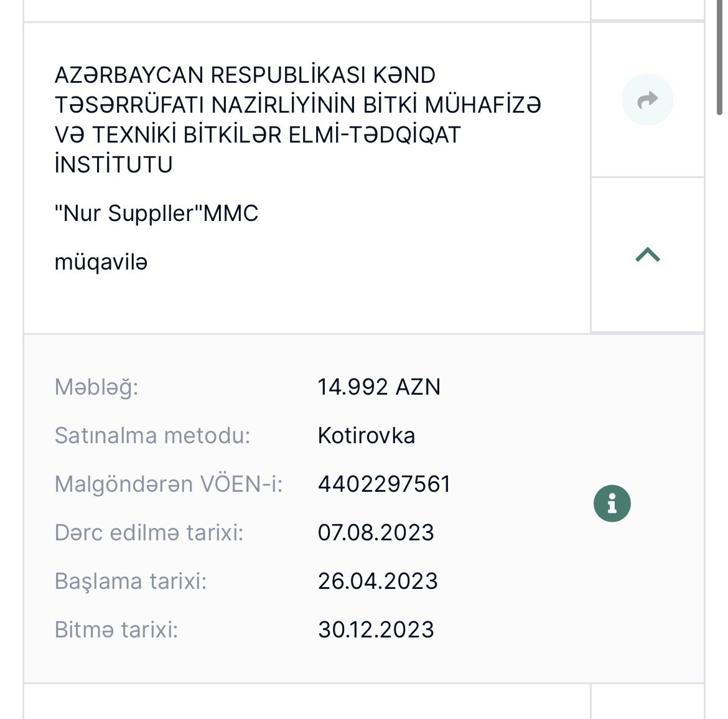Click the "Satınalma metodu:" label
This screenshot has height=719, width=728.
tap(152, 436)
